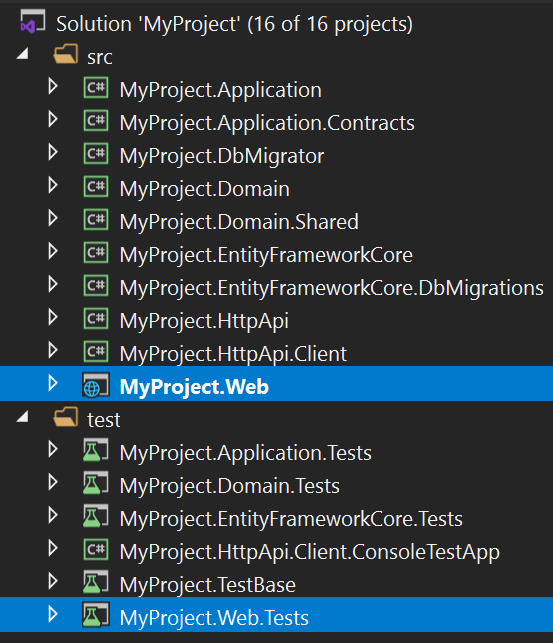Select the MyProject.Domain.Tests project name
This screenshot has height=643, width=553.
[x=230, y=486]
